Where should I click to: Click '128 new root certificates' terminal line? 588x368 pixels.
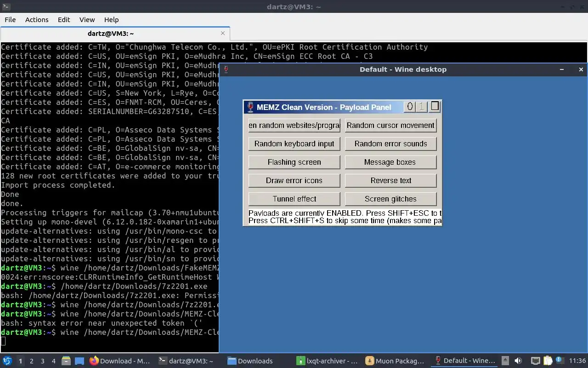tap(109, 176)
